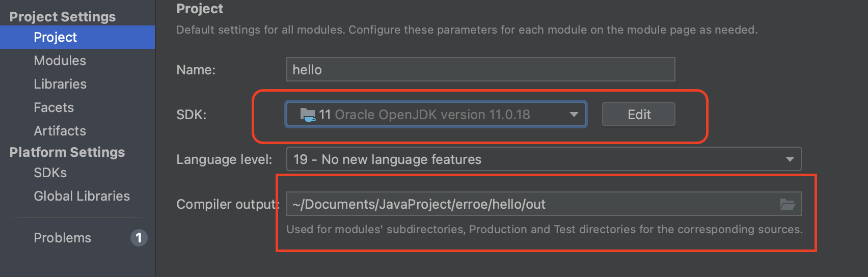This screenshot has height=277, width=868.
Task: Click the Platform Settings heading
Action: (x=67, y=152)
